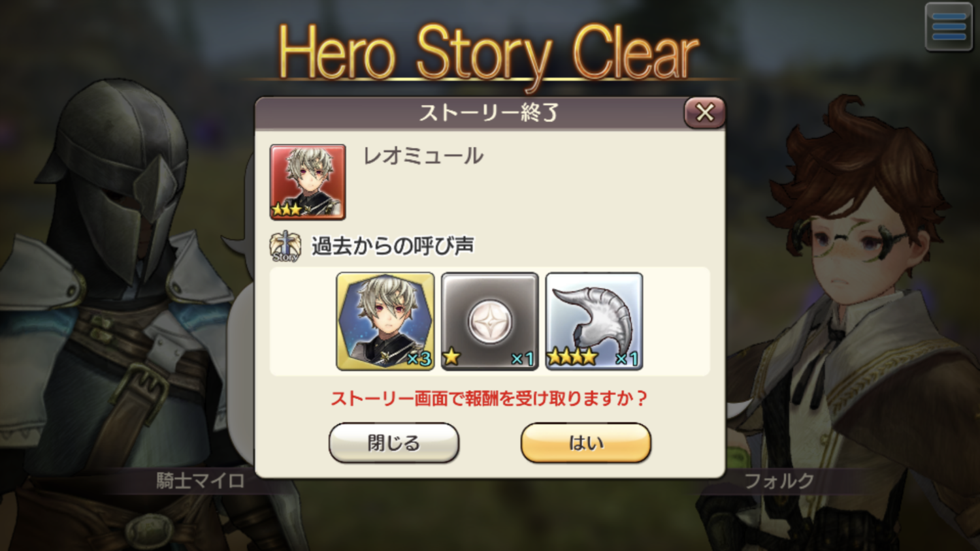Tap the Story sword emblem icon

tap(286, 246)
